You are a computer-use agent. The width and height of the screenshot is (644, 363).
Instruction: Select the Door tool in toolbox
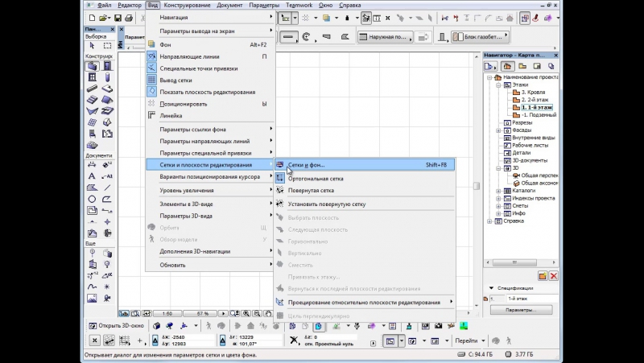106,66
